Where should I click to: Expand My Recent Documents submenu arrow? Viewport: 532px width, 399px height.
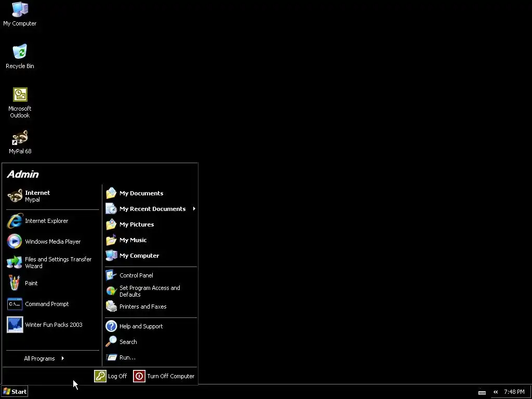point(194,209)
